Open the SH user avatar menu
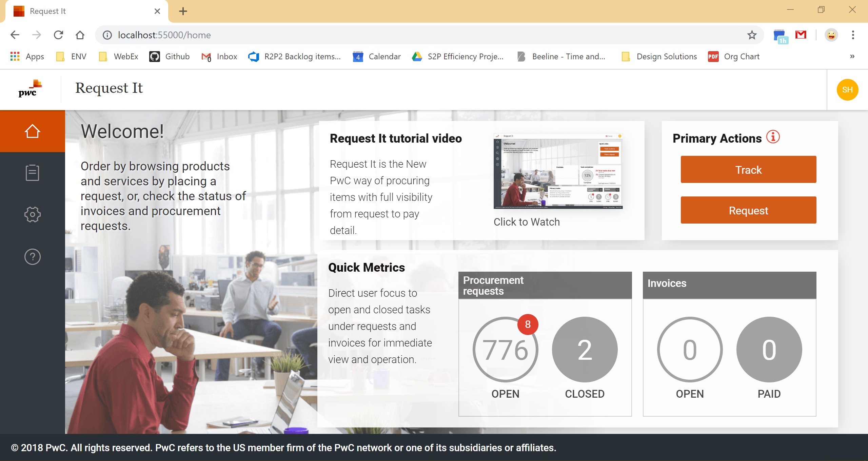The image size is (868, 461). [847, 89]
